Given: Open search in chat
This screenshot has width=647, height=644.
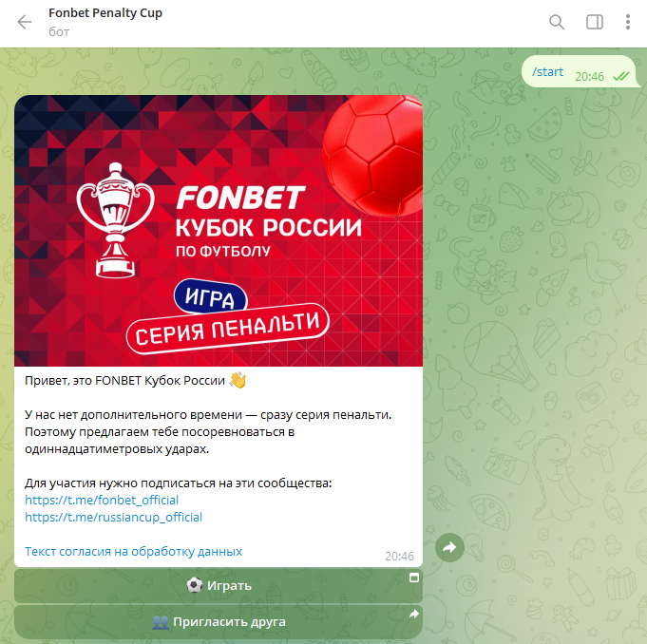Looking at the screenshot, I should pyautogui.click(x=557, y=22).
